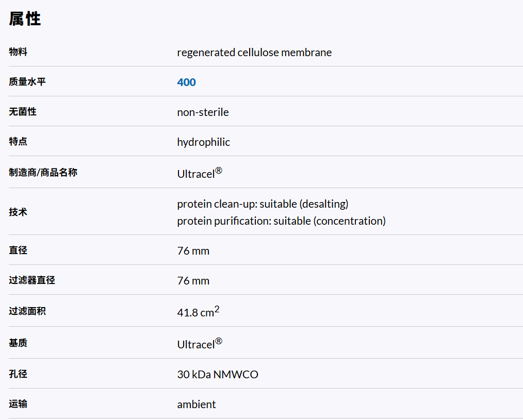Click the 质量水平 property label

coord(27,82)
